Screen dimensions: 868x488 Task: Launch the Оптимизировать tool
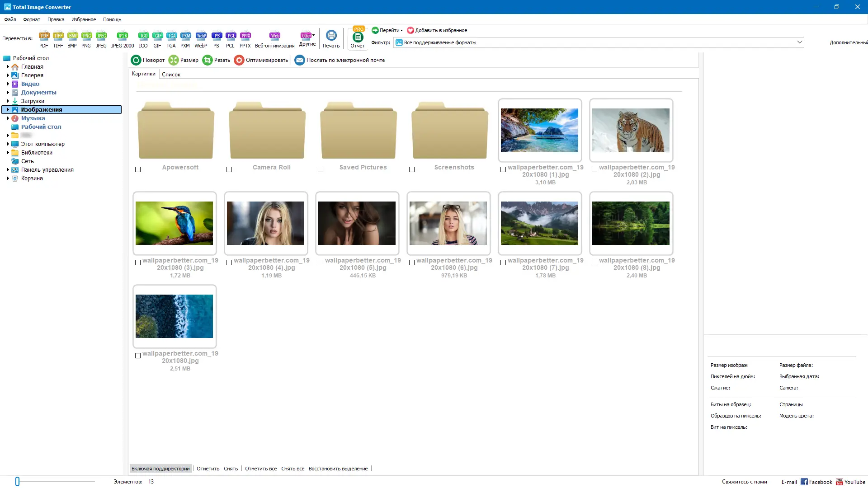(260, 60)
